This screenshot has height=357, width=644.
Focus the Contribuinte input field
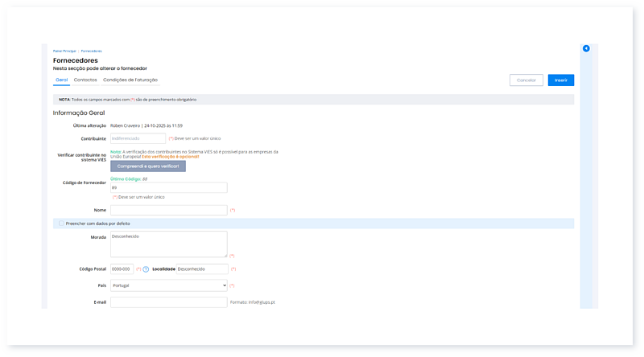coord(138,138)
